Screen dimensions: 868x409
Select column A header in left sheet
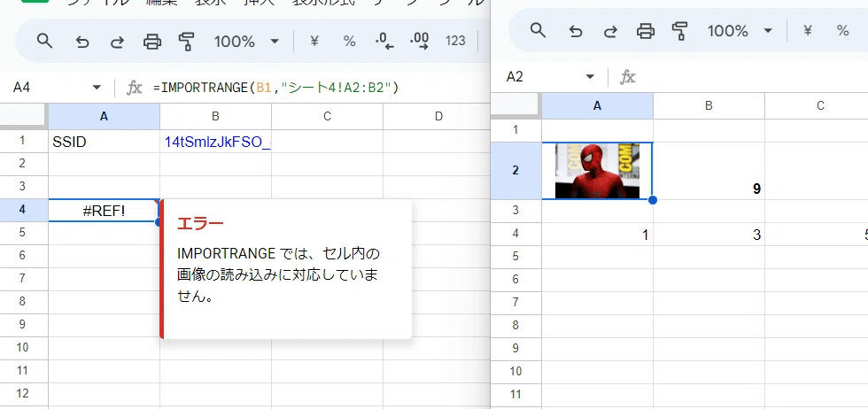[105, 116]
